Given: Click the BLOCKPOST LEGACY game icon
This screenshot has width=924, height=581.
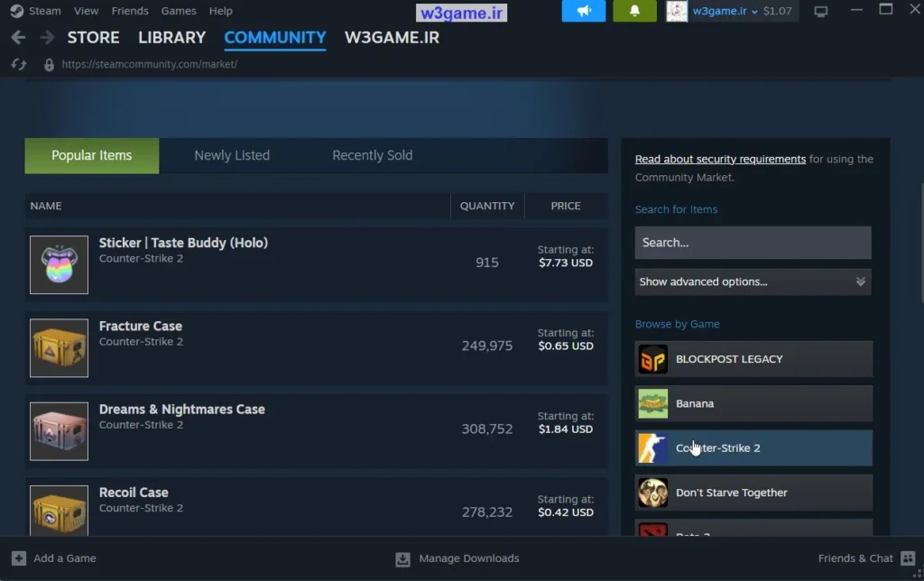Looking at the screenshot, I should (653, 359).
